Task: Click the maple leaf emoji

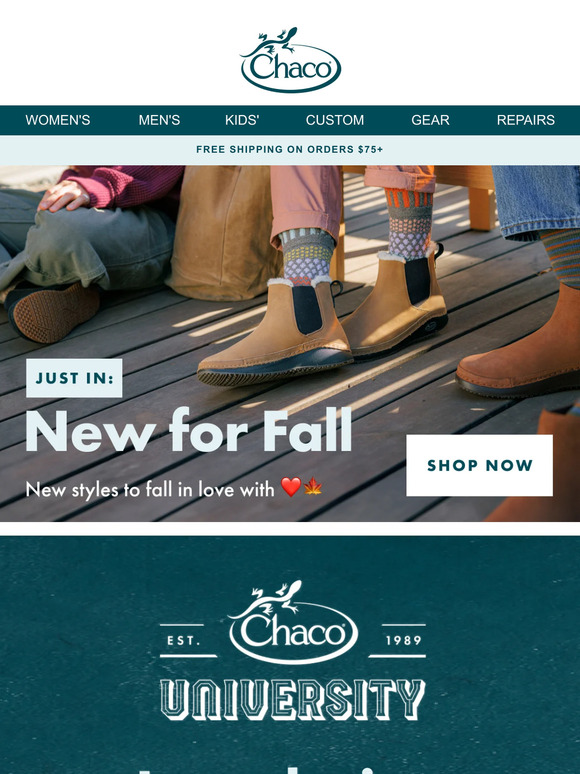Action: coord(313,487)
